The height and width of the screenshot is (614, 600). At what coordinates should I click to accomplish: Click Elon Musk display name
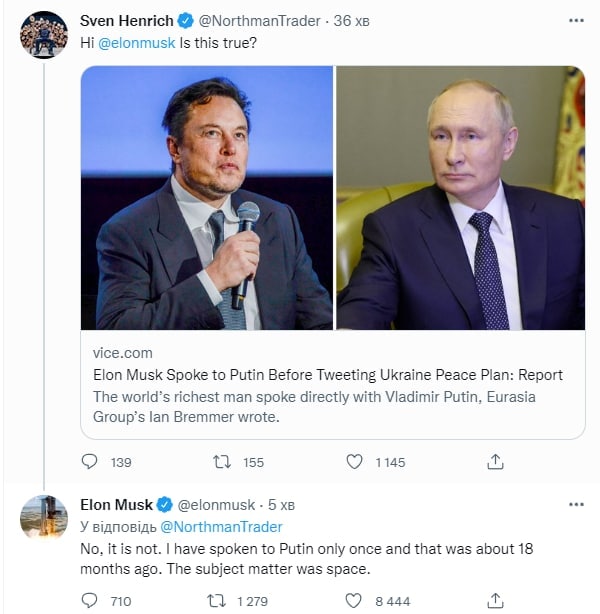click(x=116, y=505)
